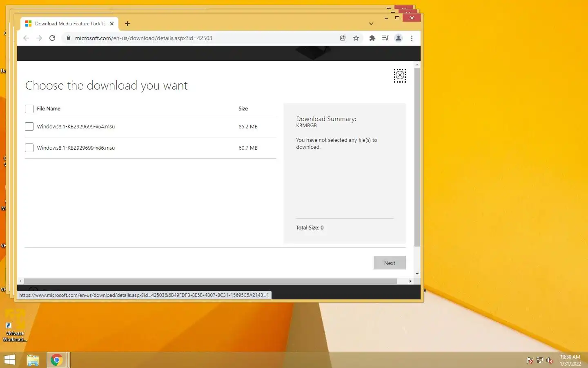This screenshot has width=588, height=368.
Task: View site information via the lock icon
Action: tap(68, 38)
